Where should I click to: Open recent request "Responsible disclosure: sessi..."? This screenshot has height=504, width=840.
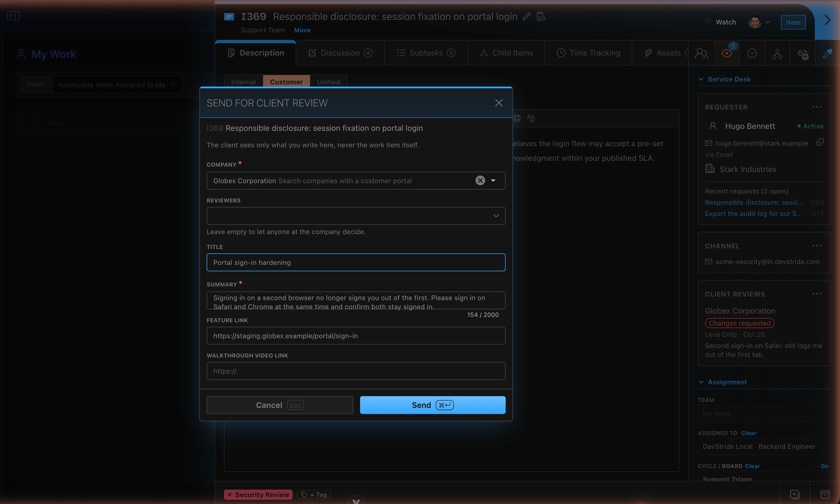pyautogui.click(x=754, y=202)
